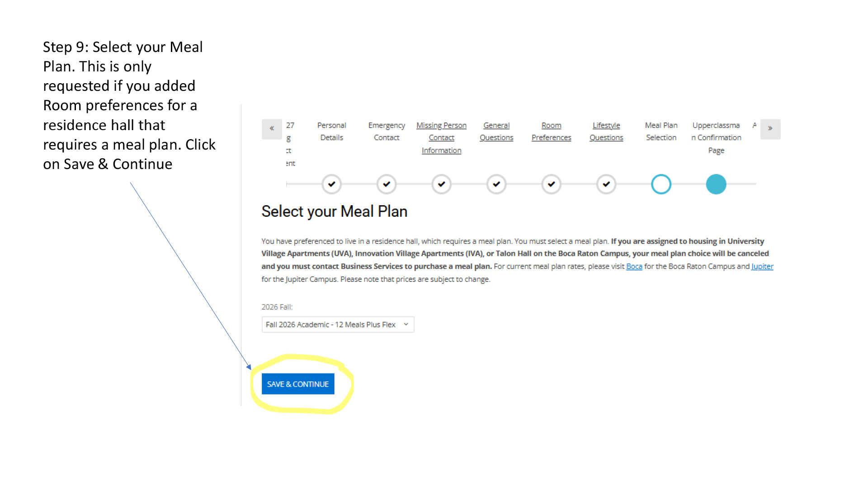The width and height of the screenshot is (868, 488).
Task: Open the Lifestyle Questions step
Action: point(606,131)
